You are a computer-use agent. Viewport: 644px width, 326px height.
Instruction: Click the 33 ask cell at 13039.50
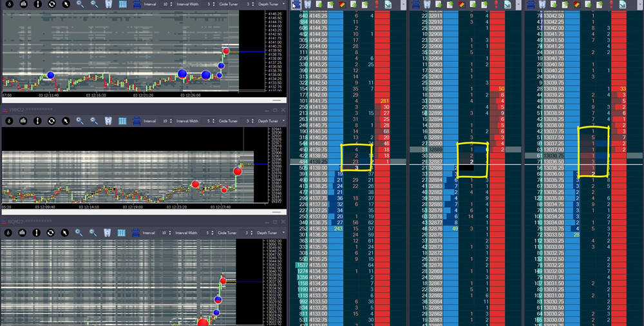tap(619, 89)
